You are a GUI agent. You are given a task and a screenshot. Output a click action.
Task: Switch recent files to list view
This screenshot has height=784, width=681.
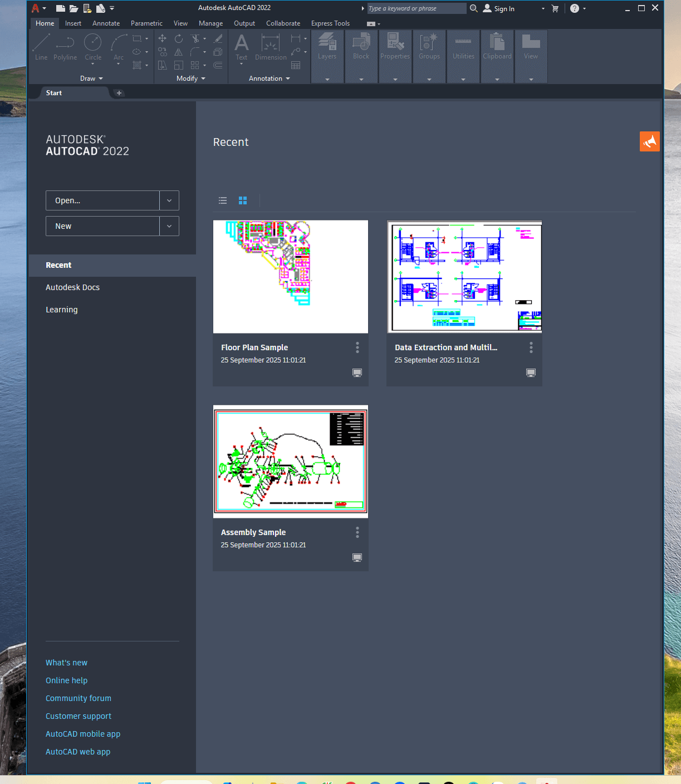pyautogui.click(x=223, y=200)
